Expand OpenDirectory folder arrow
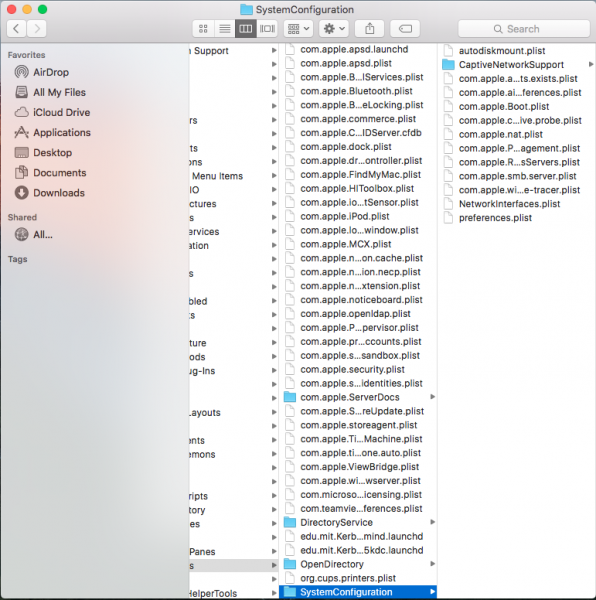This screenshot has width=596, height=600. 432,564
